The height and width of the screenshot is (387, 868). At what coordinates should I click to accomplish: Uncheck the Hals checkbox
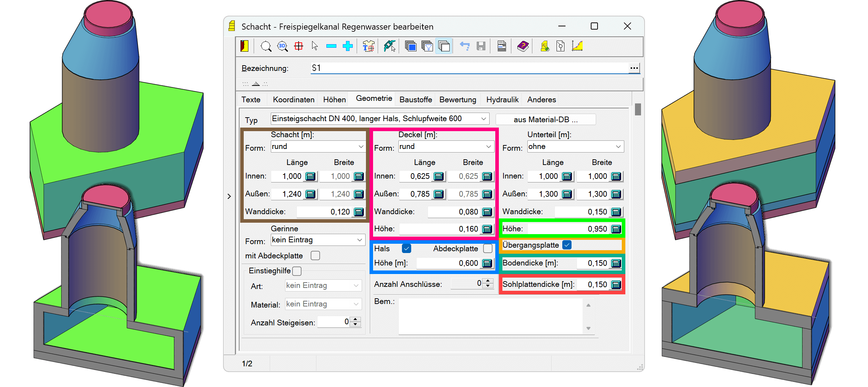point(406,248)
